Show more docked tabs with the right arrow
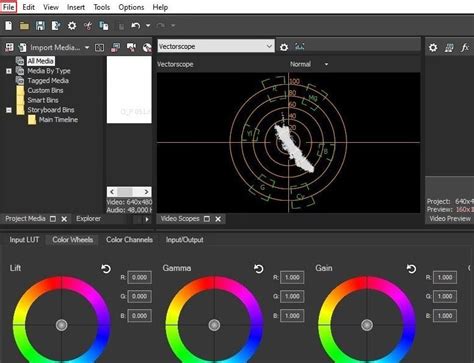 (x=147, y=219)
